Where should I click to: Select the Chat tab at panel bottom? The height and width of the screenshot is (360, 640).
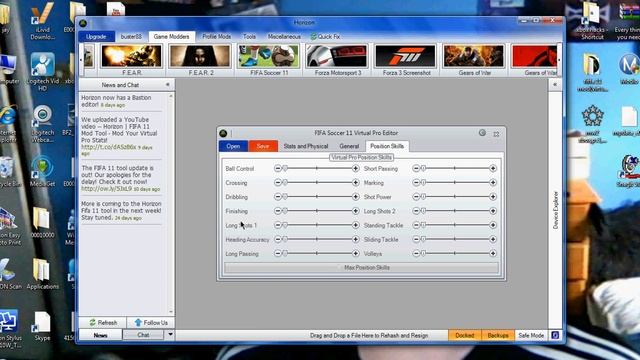click(143, 335)
